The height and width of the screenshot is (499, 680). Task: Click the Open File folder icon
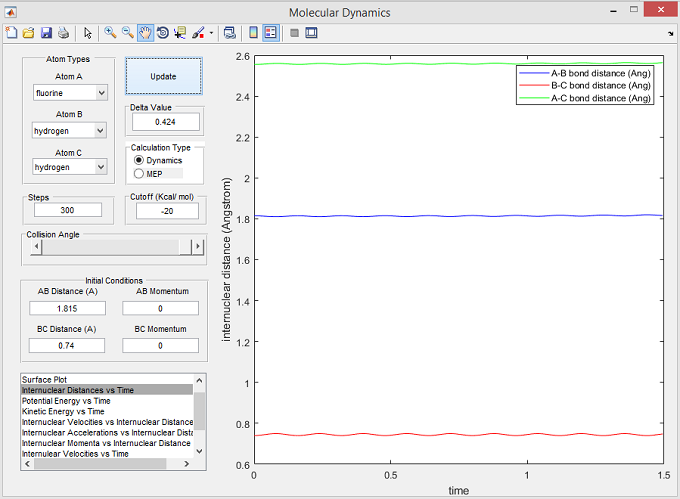28,32
